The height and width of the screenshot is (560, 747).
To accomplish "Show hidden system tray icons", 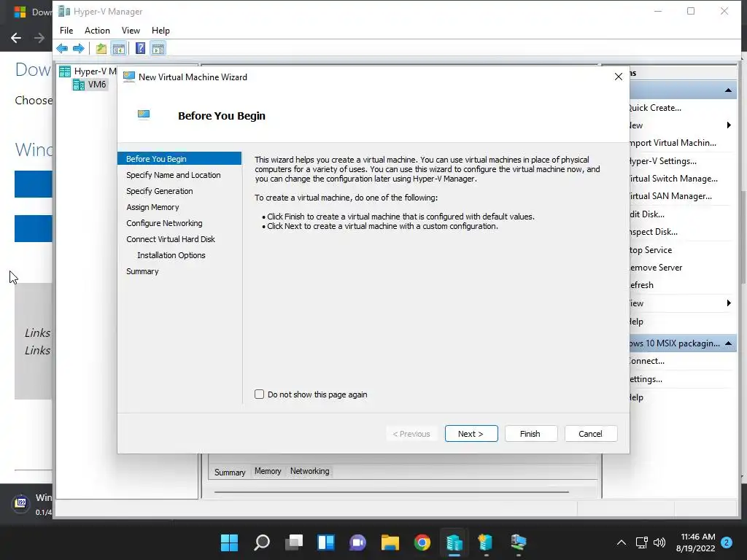I will tap(622, 542).
